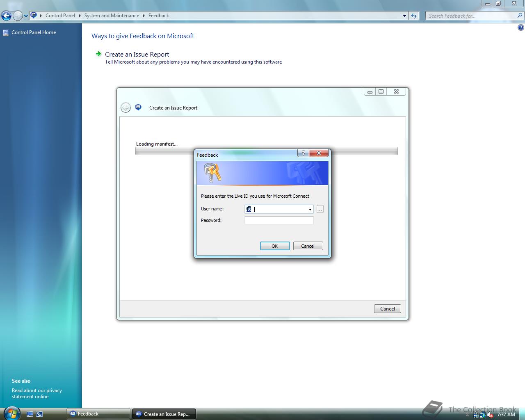The width and height of the screenshot is (525, 420).
Task: Open the Windows Start orb
Action: [11, 413]
